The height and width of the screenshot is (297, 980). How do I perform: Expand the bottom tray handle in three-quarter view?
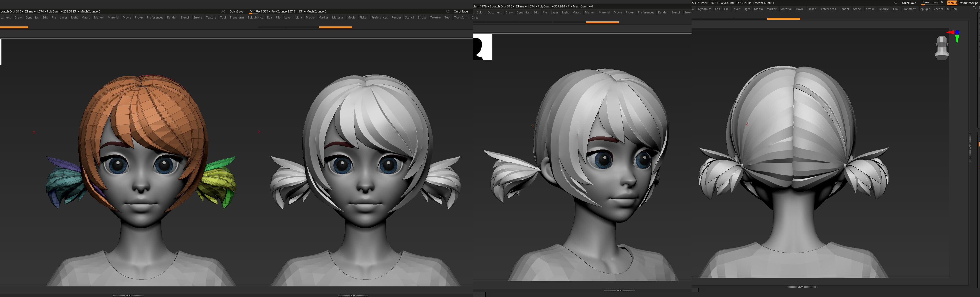619,290
